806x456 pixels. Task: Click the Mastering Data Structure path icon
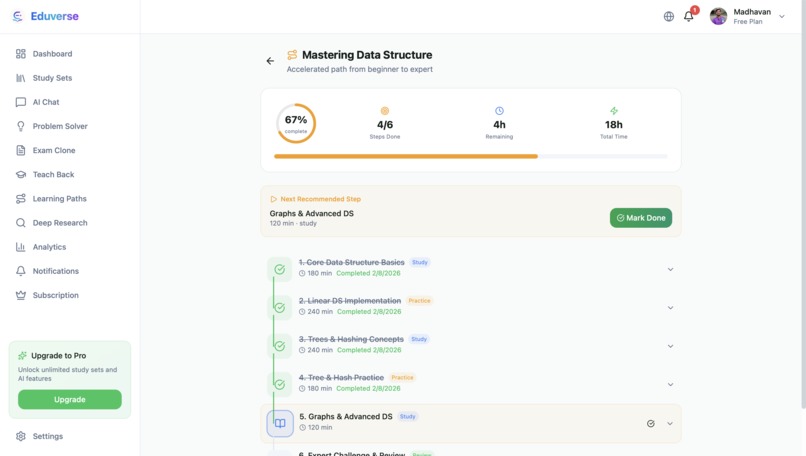pos(292,54)
